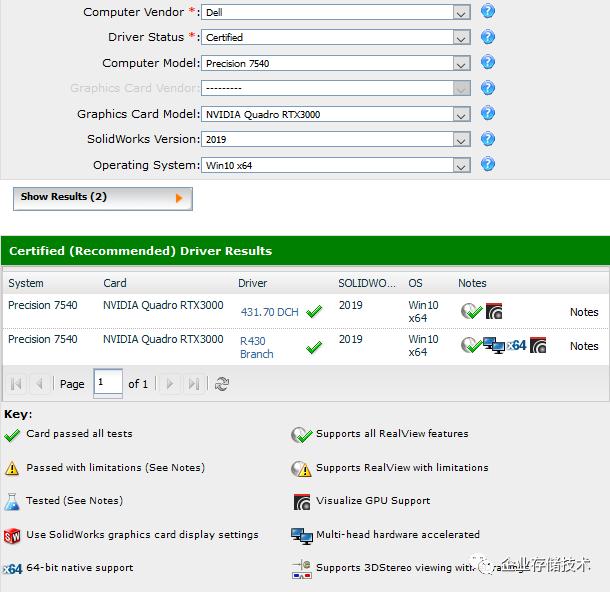Sort by the System column header
610x592 pixels.
(26, 283)
